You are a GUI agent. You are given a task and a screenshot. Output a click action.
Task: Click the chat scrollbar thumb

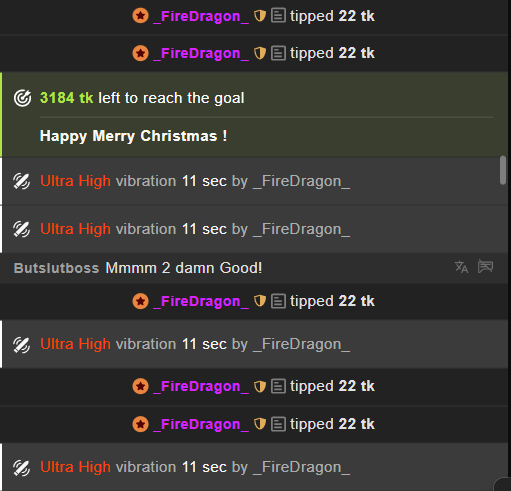(x=503, y=170)
